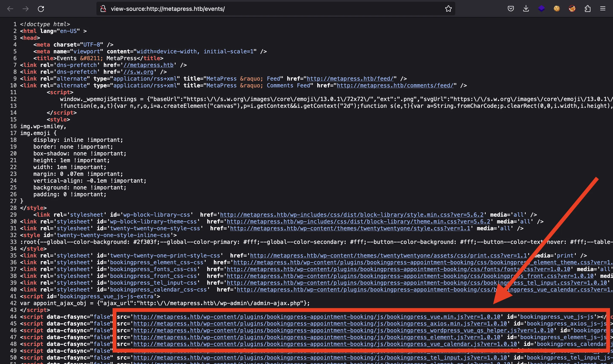613x364 pixels.
Task: Click ':root{--global--color-background' line 33
Action: click(x=317, y=242)
